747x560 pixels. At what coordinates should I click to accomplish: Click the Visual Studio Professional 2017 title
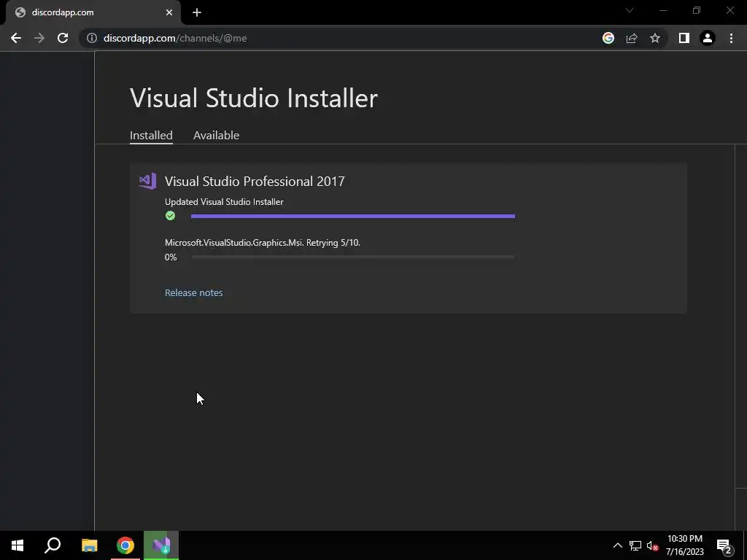tap(255, 182)
